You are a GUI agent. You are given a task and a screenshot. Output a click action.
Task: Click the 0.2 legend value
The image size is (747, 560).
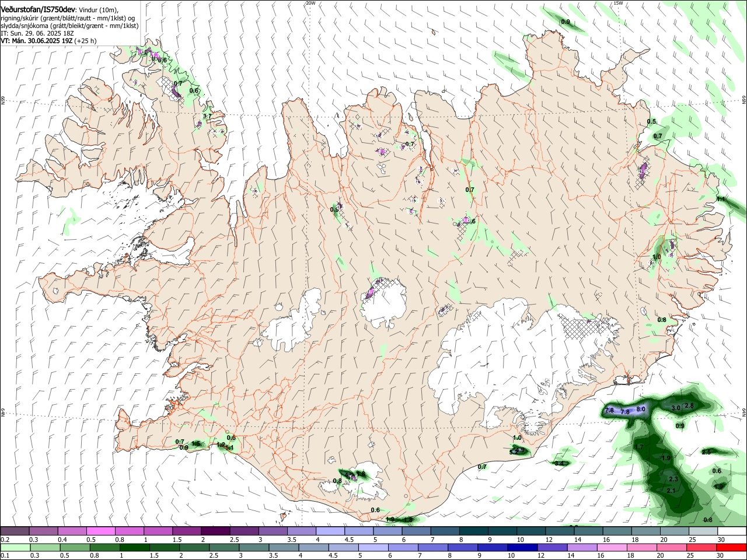5,540
